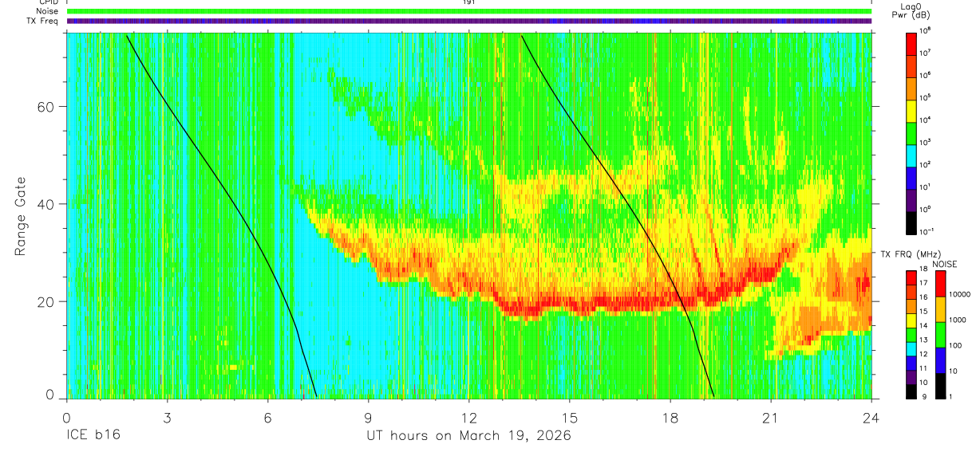Select the blue segment of NOISE colorbar
This screenshot has width=980, height=452.
(939, 360)
